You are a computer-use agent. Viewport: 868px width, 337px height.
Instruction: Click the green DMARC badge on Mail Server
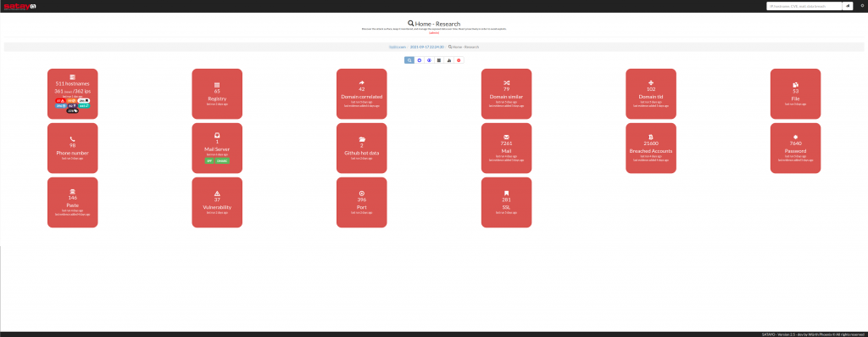coord(222,160)
